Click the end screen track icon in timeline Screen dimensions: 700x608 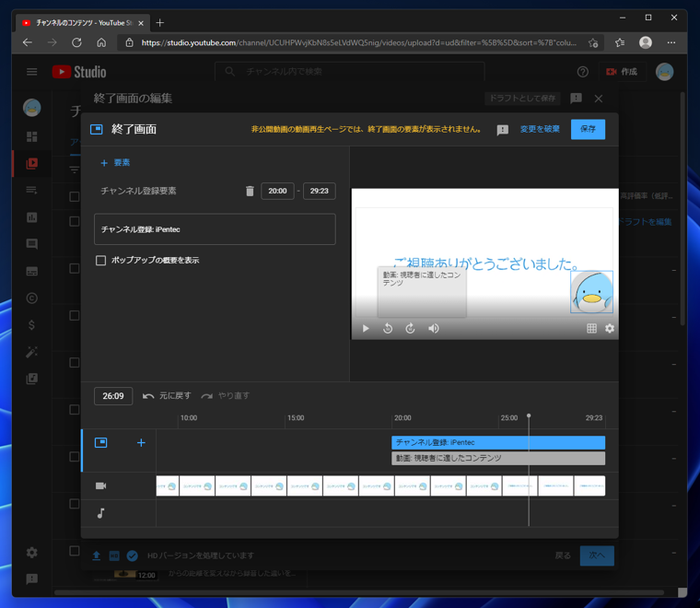pyautogui.click(x=101, y=442)
